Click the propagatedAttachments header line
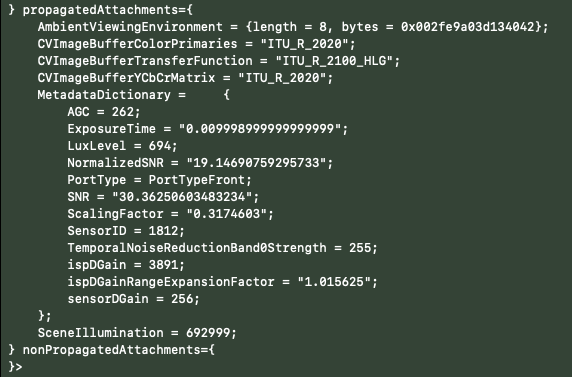The image size is (572, 377). 100,10
